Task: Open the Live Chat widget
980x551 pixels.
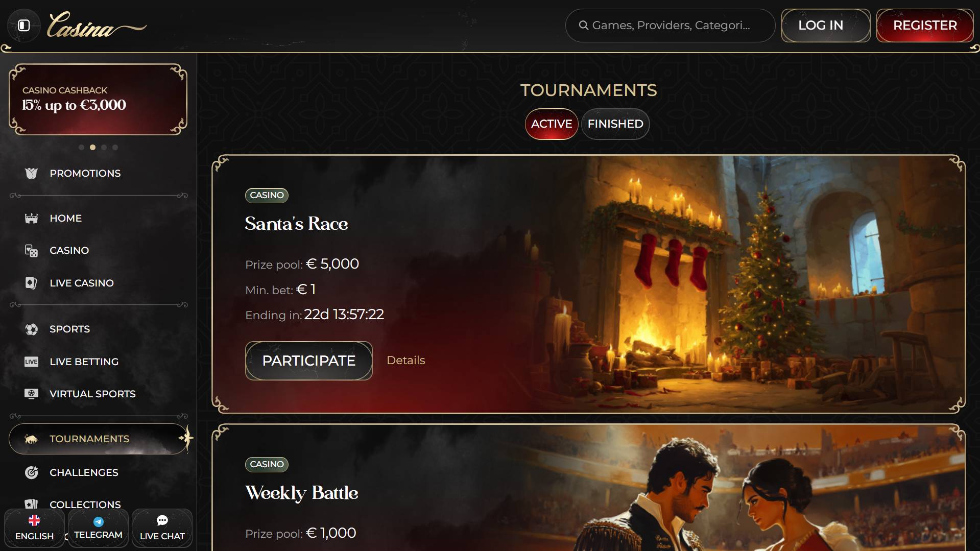Action: pyautogui.click(x=162, y=528)
